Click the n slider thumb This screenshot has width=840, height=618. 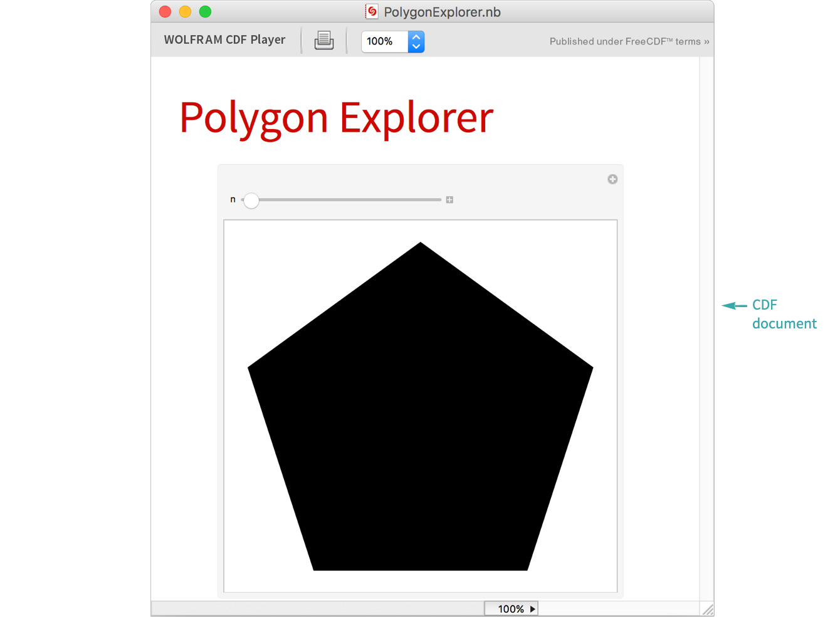point(251,201)
